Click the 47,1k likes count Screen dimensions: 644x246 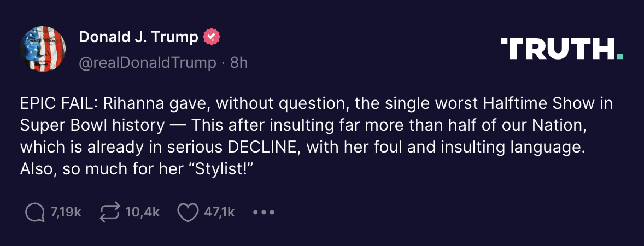219,213
